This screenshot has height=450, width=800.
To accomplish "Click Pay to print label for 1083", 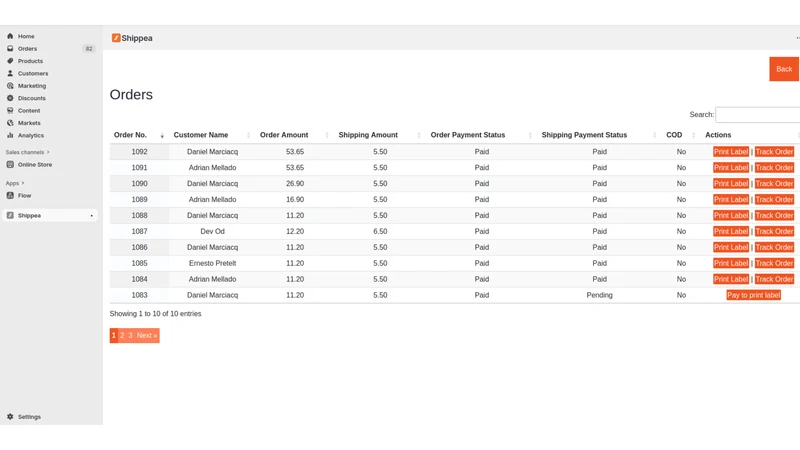I will (x=754, y=295).
